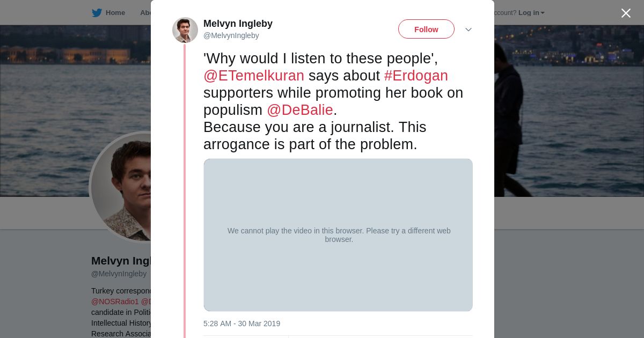The width and height of the screenshot is (644, 338).
Task: Visit the @DeBalie mention
Action: (300, 110)
